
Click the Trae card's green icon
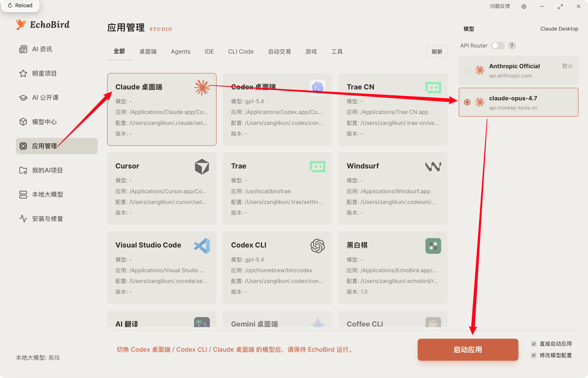(x=318, y=167)
